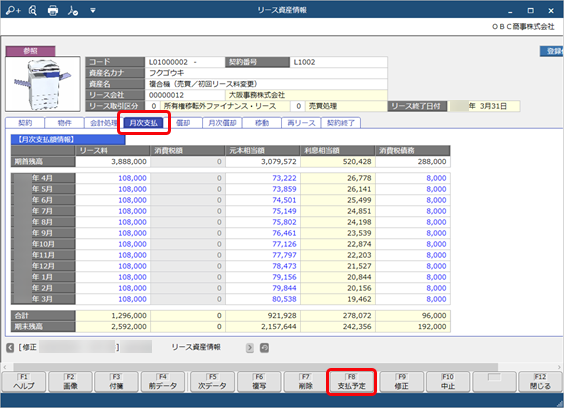
Task: Click the copier machine thumbnail image
Action: click(x=43, y=84)
